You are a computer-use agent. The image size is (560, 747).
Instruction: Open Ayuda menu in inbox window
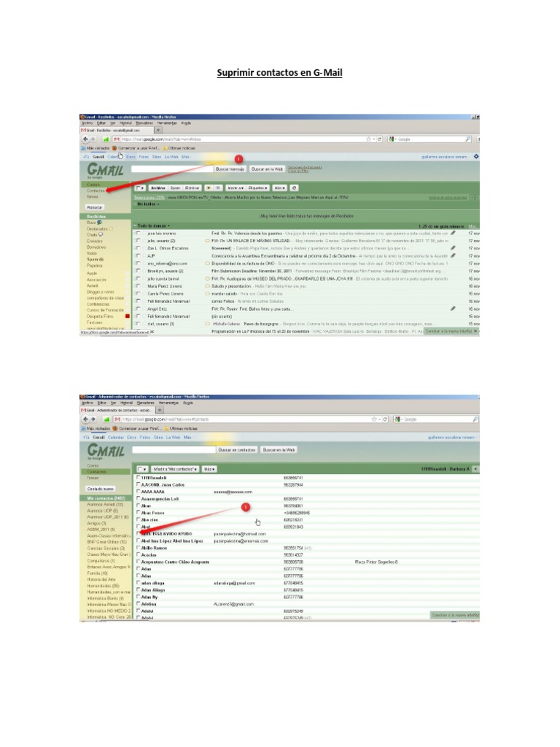click(186, 123)
